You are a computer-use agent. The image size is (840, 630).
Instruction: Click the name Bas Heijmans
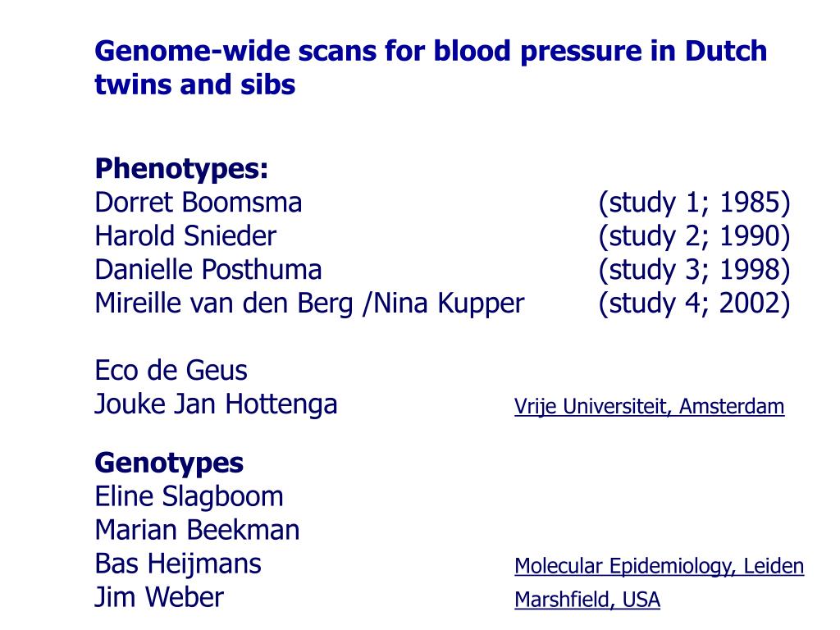pos(178,564)
